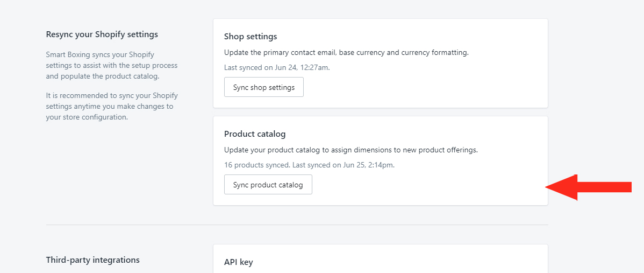
Task: Click the Sync product catalog button
Action: (268, 185)
